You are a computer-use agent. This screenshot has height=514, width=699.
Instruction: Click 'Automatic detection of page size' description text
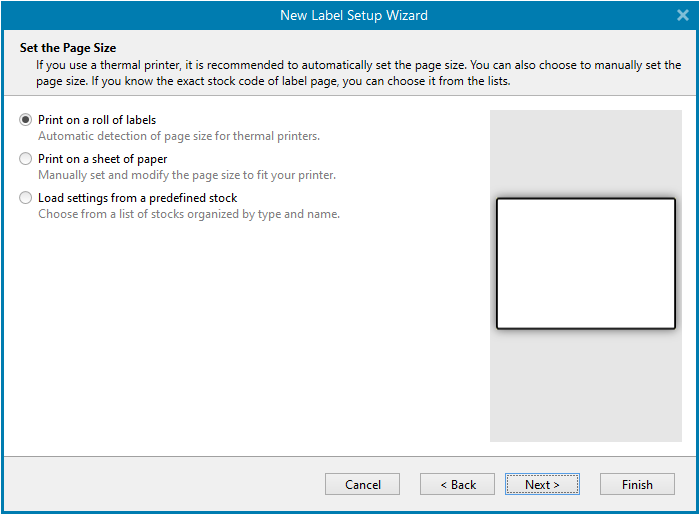coord(178,136)
